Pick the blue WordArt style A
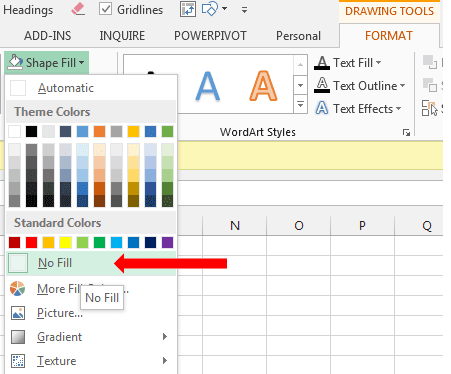Image resolution: width=451 pixels, height=374 pixels. click(x=208, y=86)
